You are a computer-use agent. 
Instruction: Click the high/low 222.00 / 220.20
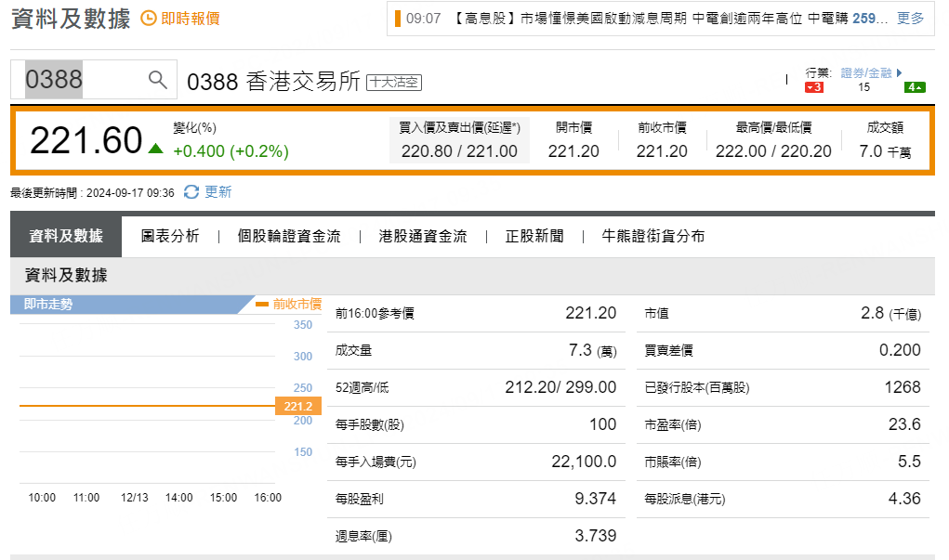tap(773, 150)
